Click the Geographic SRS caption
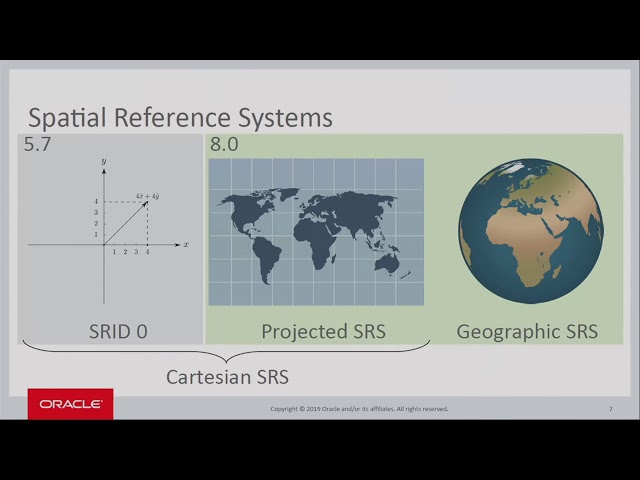 pos(527,331)
